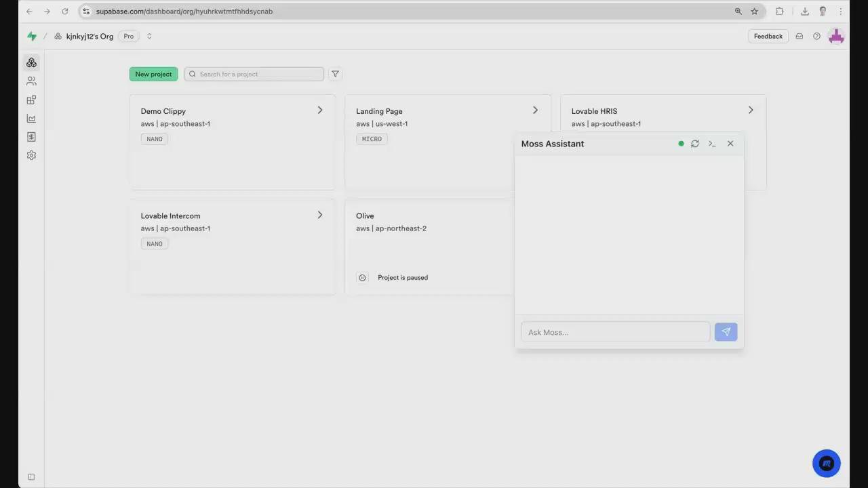
Task: Click the Moss Assistant green status dot
Action: [681, 144]
